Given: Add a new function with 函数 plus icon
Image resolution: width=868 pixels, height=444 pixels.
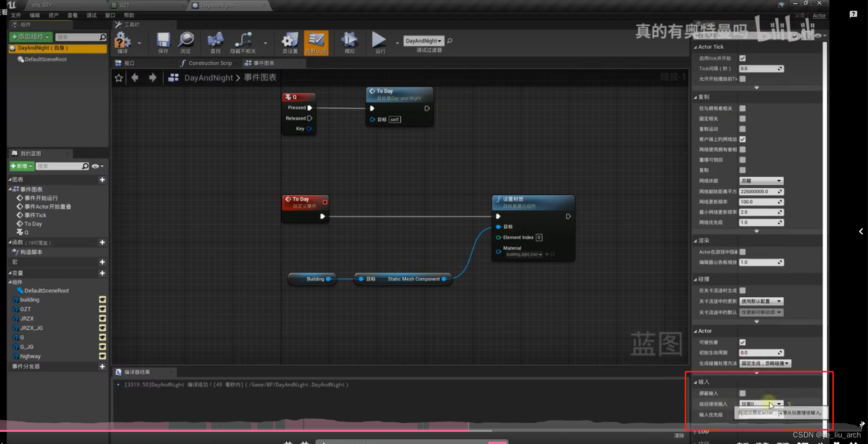Looking at the screenshot, I should click(102, 242).
